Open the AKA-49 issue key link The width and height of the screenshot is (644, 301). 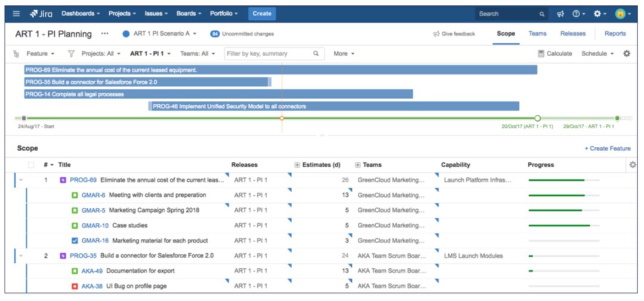pos(92,271)
